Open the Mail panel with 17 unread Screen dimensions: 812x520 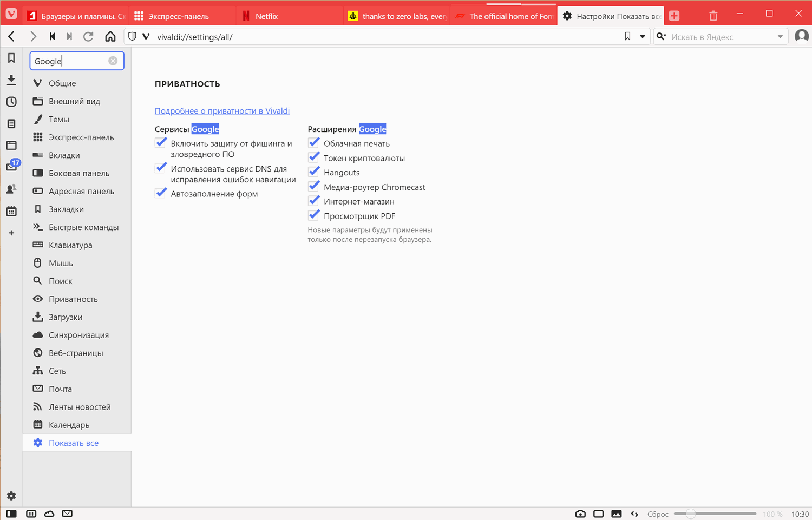pyautogui.click(x=11, y=167)
